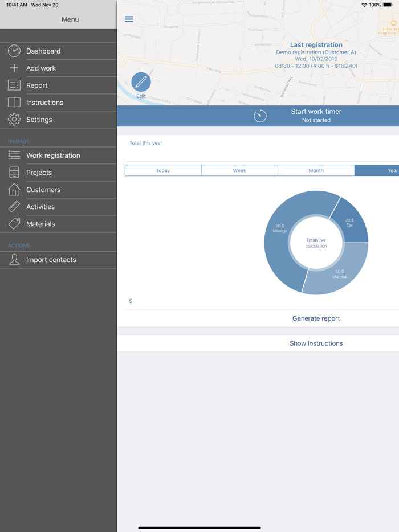Tap the Edit pencil icon
399x532 pixels.
[x=141, y=82]
